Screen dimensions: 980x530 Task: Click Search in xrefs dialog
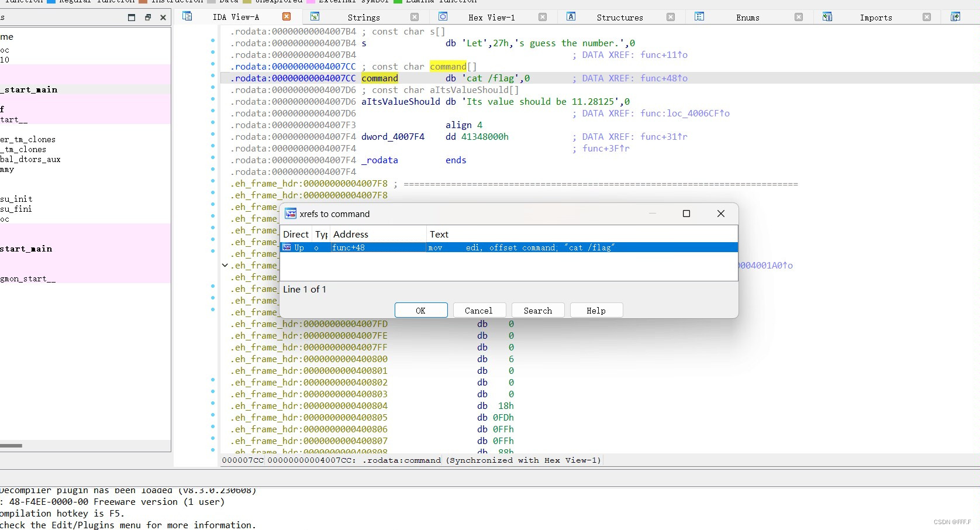click(538, 310)
